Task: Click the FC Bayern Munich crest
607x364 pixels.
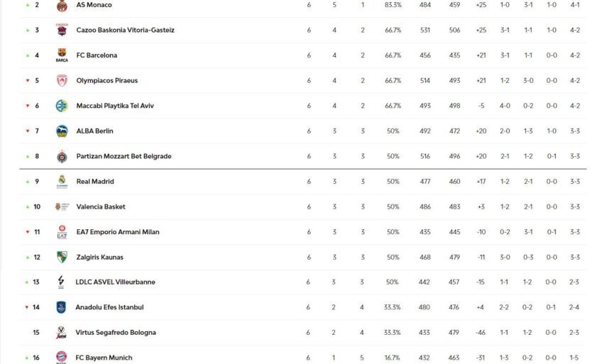Action: (x=62, y=357)
